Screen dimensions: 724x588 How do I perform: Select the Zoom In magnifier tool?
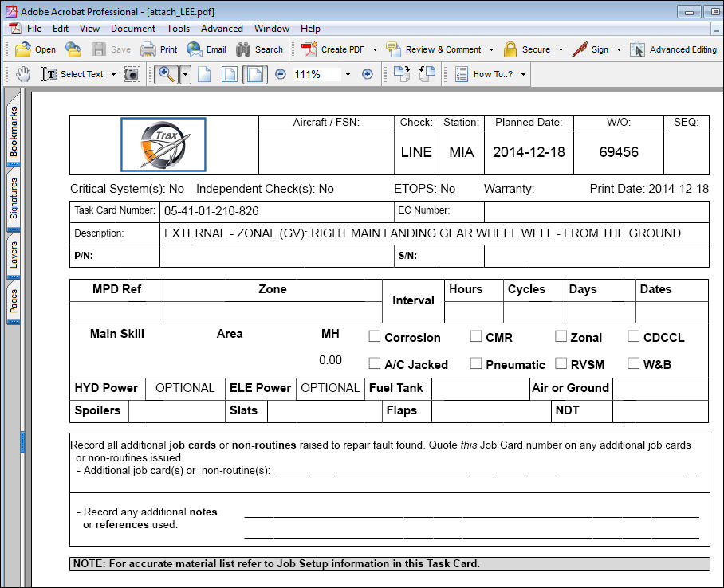(166, 74)
